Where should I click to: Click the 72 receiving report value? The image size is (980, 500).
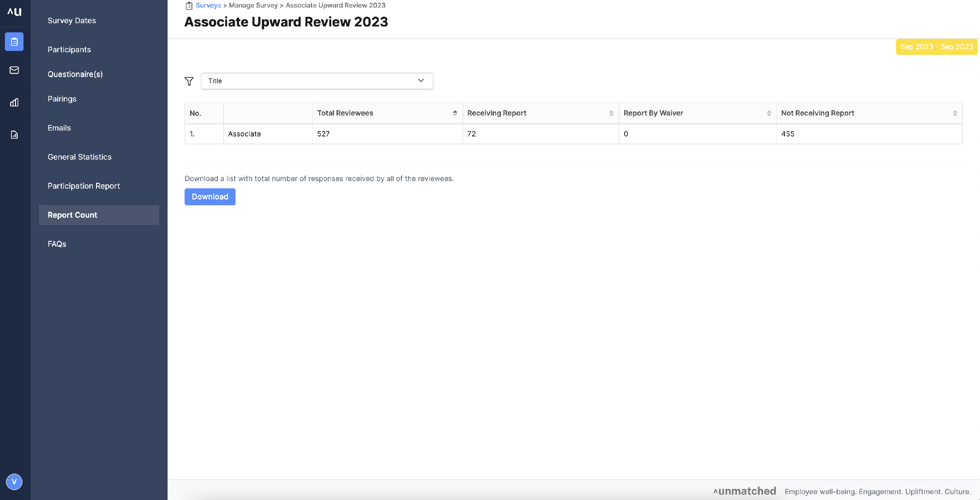[471, 134]
